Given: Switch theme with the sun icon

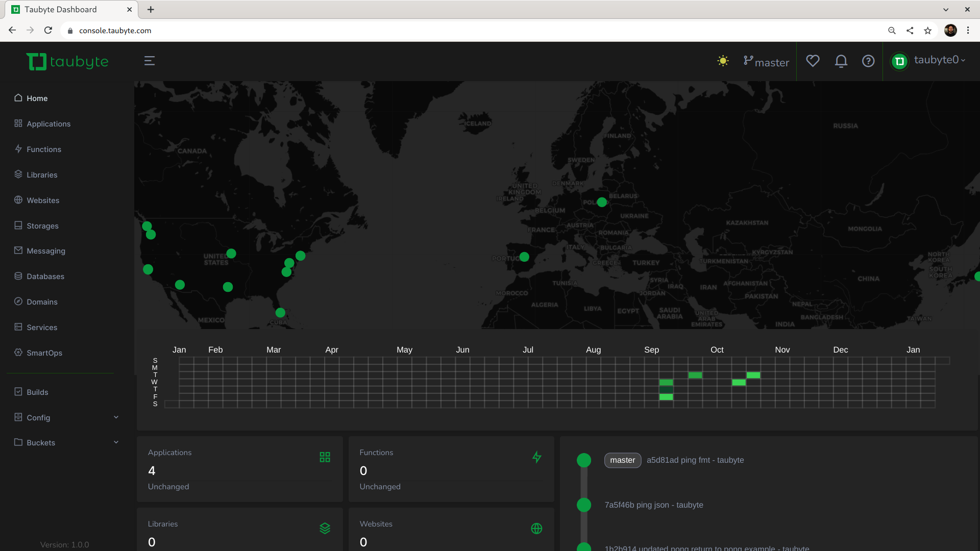Looking at the screenshot, I should (x=723, y=61).
